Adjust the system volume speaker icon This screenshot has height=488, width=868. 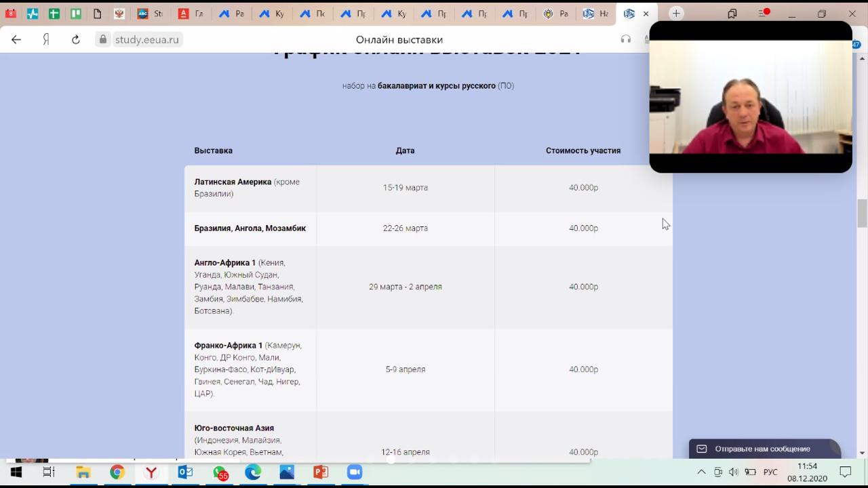pos(734,472)
